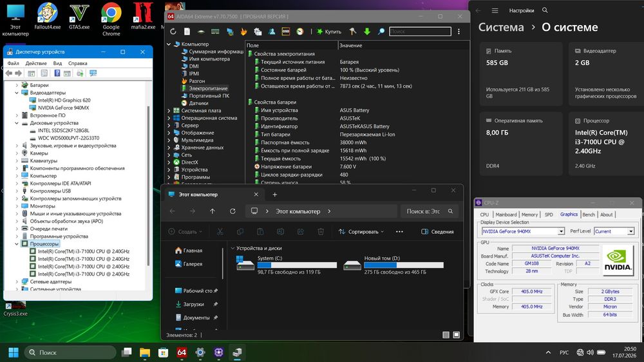
Task: Expand the Клавиатуры node in Device Manager
Action: coord(17,160)
